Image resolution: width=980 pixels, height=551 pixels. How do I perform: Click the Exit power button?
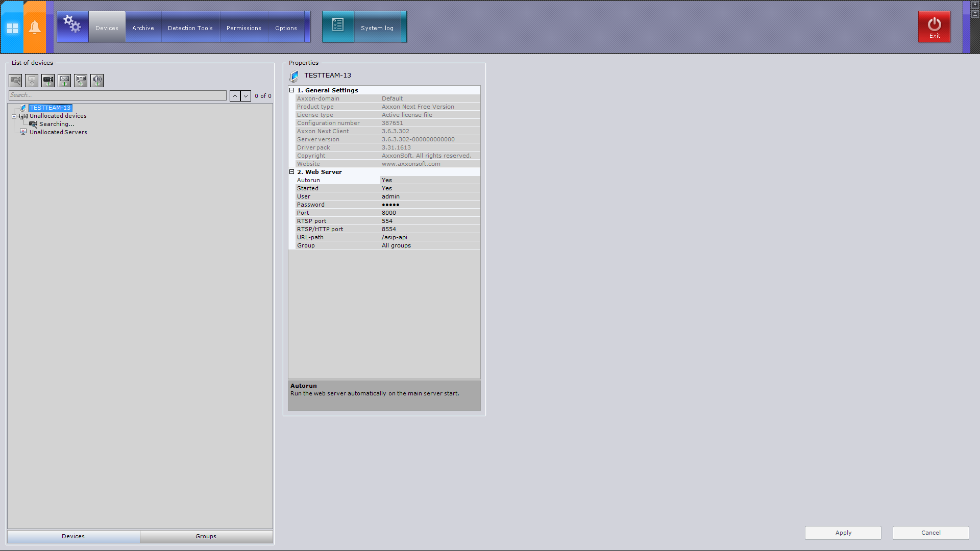pos(934,27)
